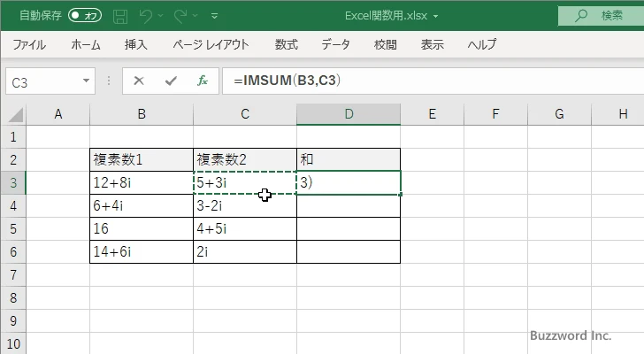The image size is (644, 354).
Task: Click the Undo arrow icon
Action: coord(145,16)
